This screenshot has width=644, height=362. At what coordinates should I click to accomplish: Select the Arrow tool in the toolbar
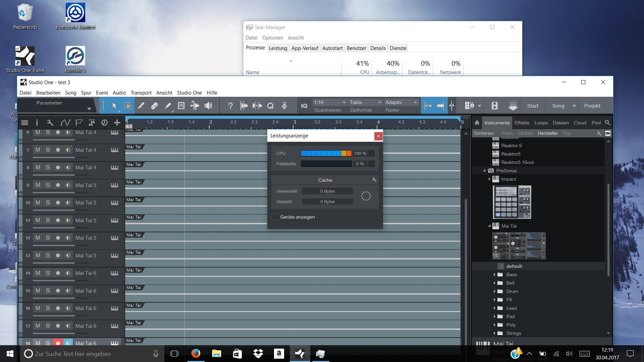114,106
